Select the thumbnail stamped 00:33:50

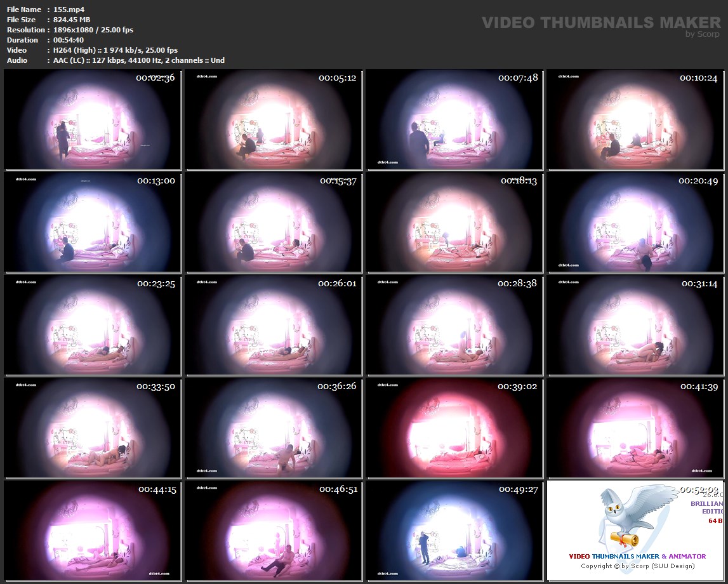click(x=93, y=428)
